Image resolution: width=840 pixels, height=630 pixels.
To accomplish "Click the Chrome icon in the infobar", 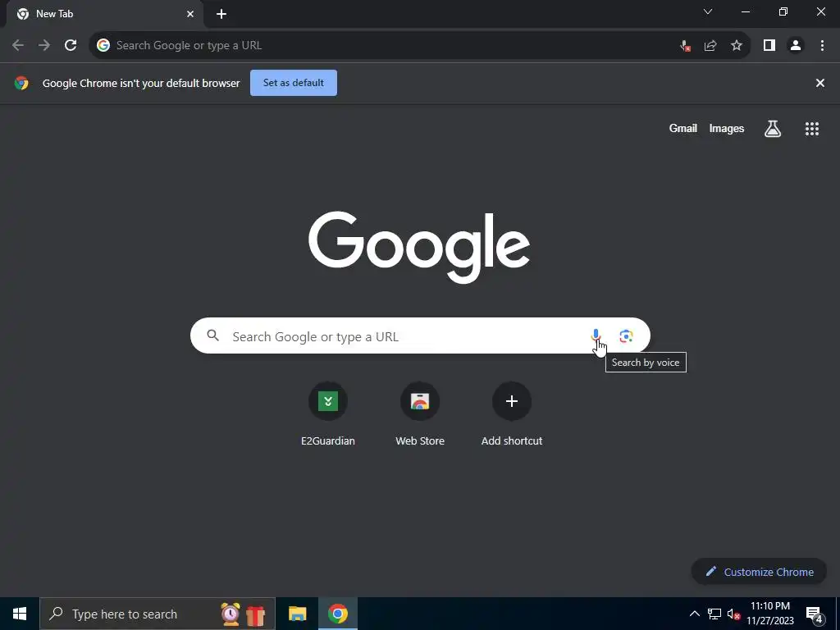I will (x=21, y=83).
